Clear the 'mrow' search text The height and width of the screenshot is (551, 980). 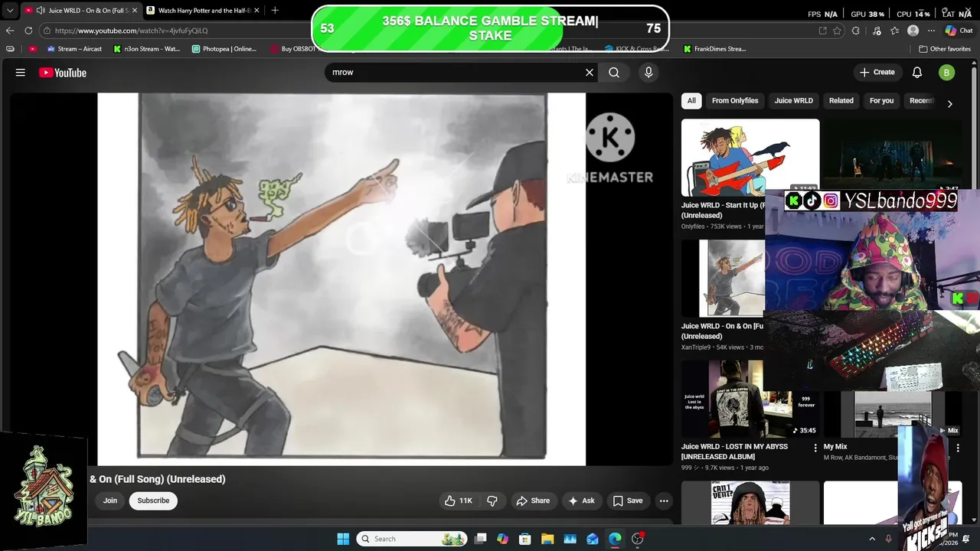(590, 72)
